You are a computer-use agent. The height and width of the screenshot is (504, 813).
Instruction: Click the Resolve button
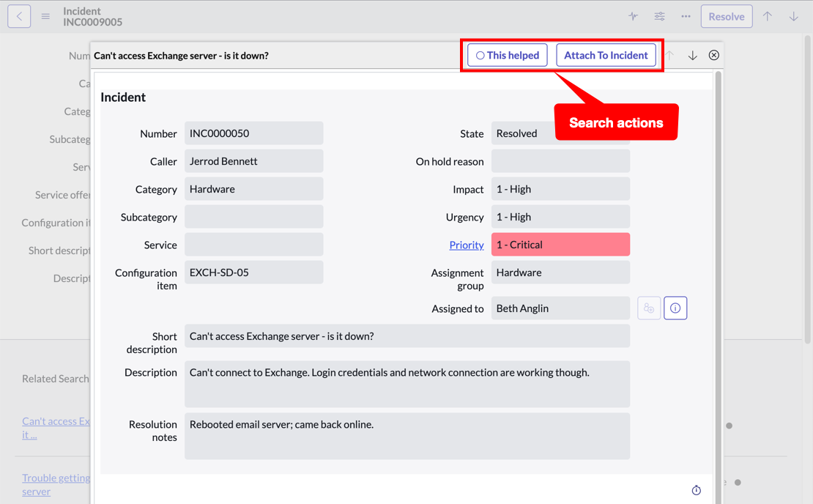727,17
